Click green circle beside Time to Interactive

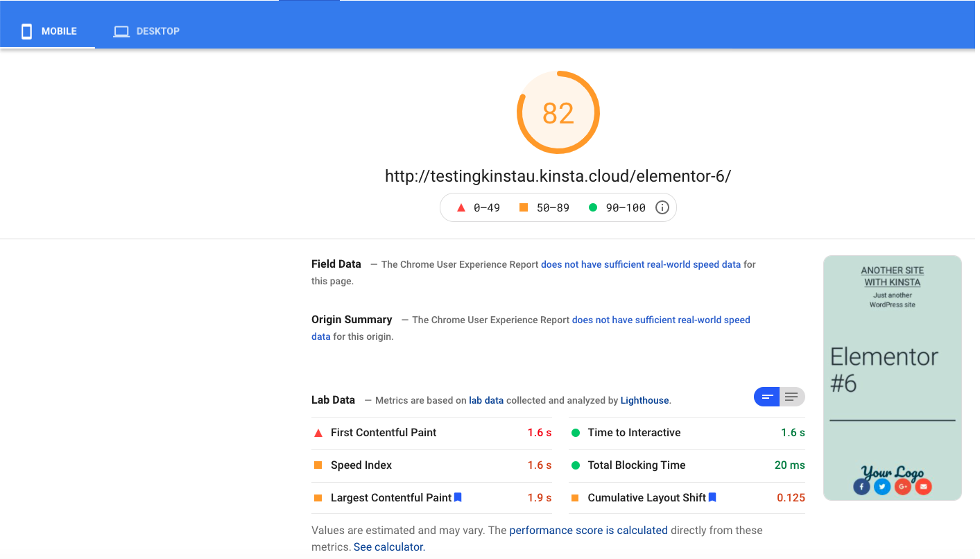pos(575,433)
